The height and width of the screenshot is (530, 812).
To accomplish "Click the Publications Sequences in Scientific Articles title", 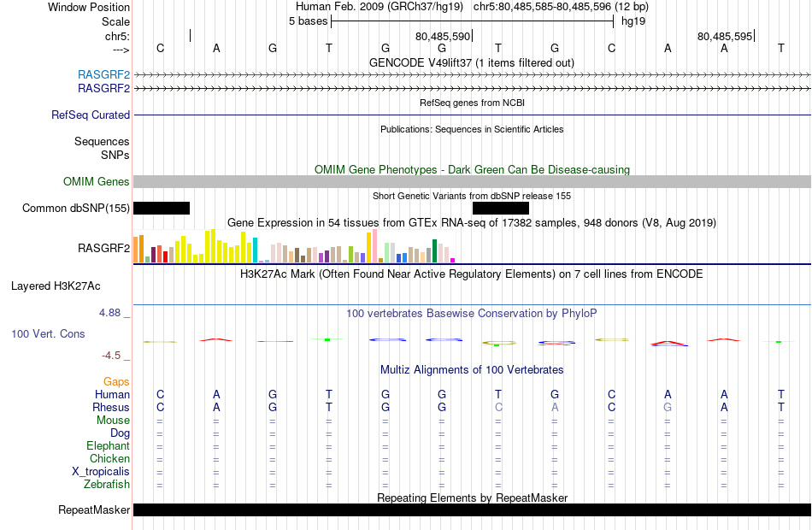I will pyautogui.click(x=472, y=130).
